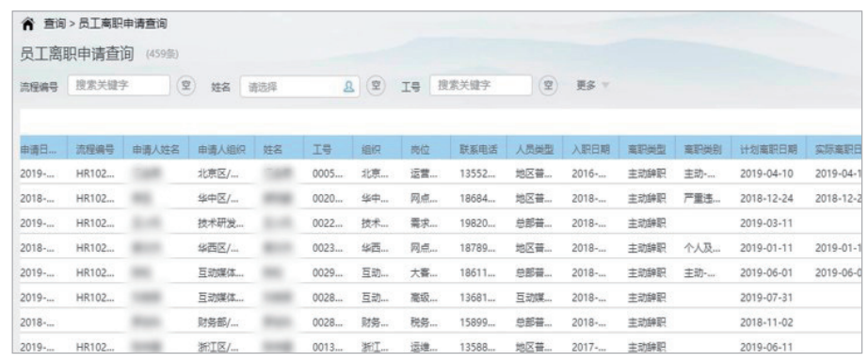The height and width of the screenshot is (362, 868).
Task: Click the 联系电话 column header
Action: (x=478, y=150)
